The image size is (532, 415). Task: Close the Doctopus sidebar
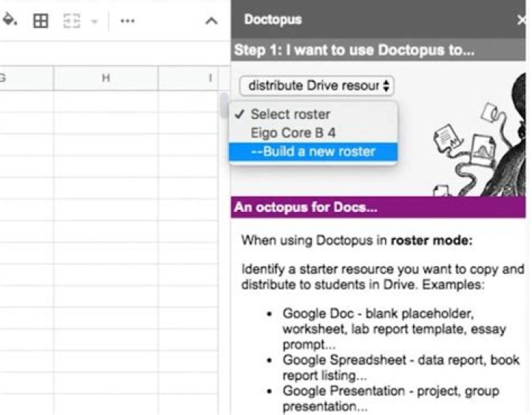522,20
